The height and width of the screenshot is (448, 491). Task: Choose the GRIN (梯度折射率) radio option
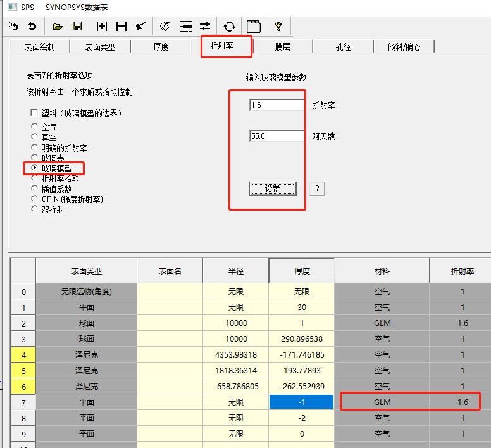(35, 199)
